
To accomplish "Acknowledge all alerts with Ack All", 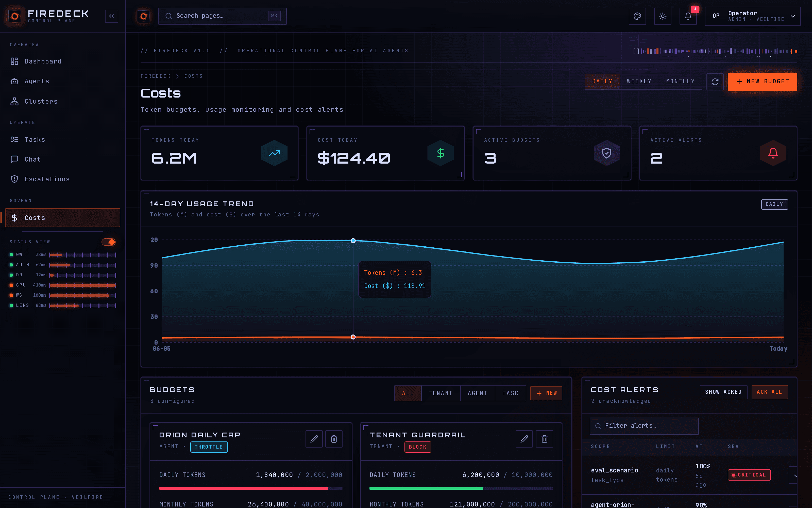I will 769,392.
